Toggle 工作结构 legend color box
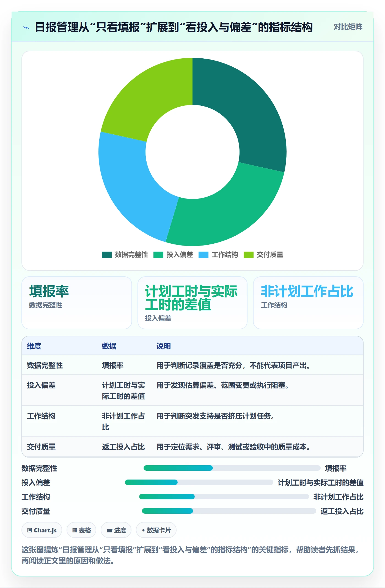The height and width of the screenshot is (588, 385). tap(204, 255)
